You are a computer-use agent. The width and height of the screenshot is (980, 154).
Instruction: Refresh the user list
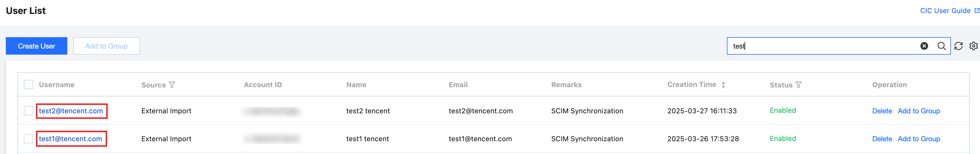(x=958, y=46)
